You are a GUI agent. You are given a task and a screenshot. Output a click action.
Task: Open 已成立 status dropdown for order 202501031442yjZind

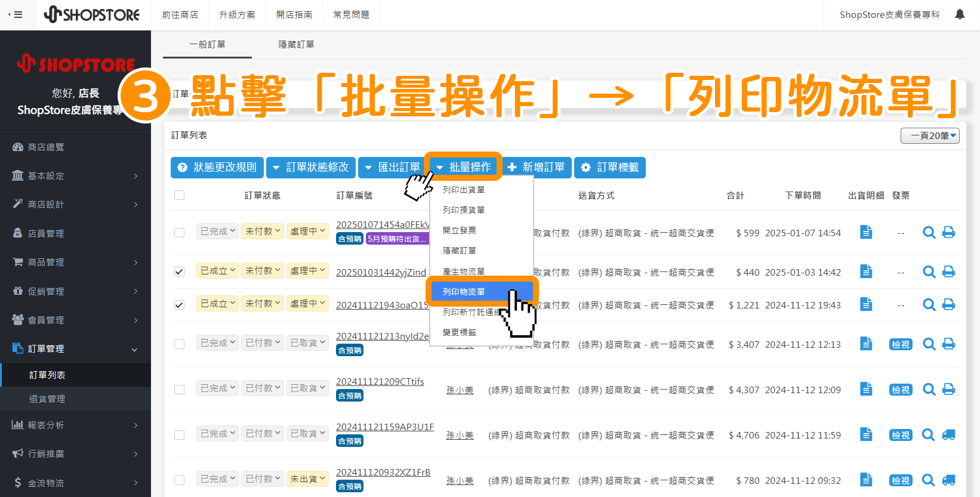(x=218, y=271)
